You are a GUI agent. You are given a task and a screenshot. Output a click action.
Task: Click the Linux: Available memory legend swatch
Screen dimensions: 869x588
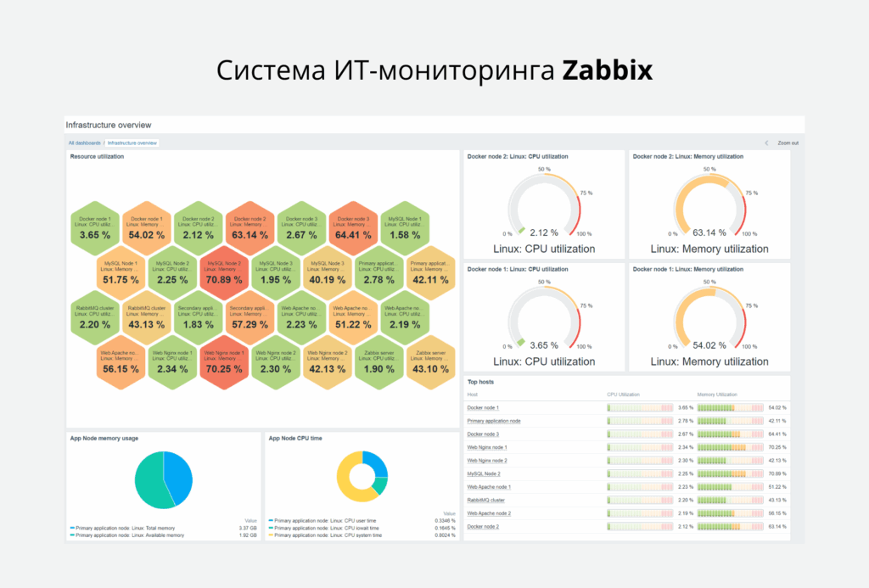coord(73,535)
